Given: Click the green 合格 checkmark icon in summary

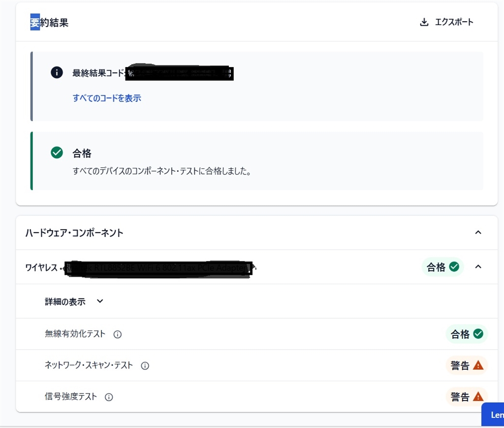Looking at the screenshot, I should pos(57,153).
